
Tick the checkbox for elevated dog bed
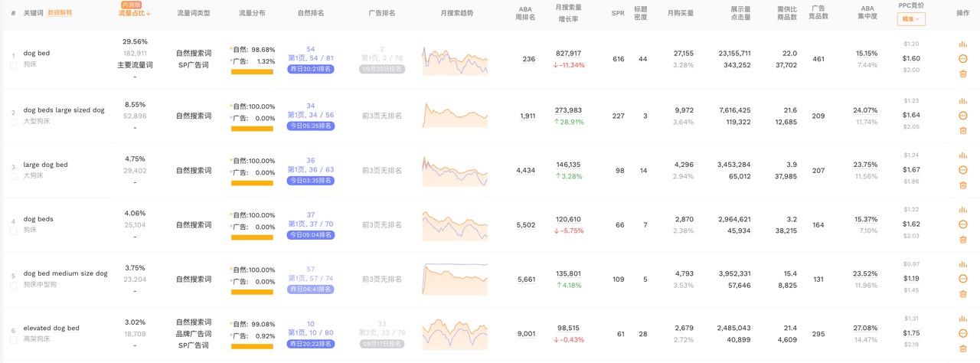(x=13, y=340)
